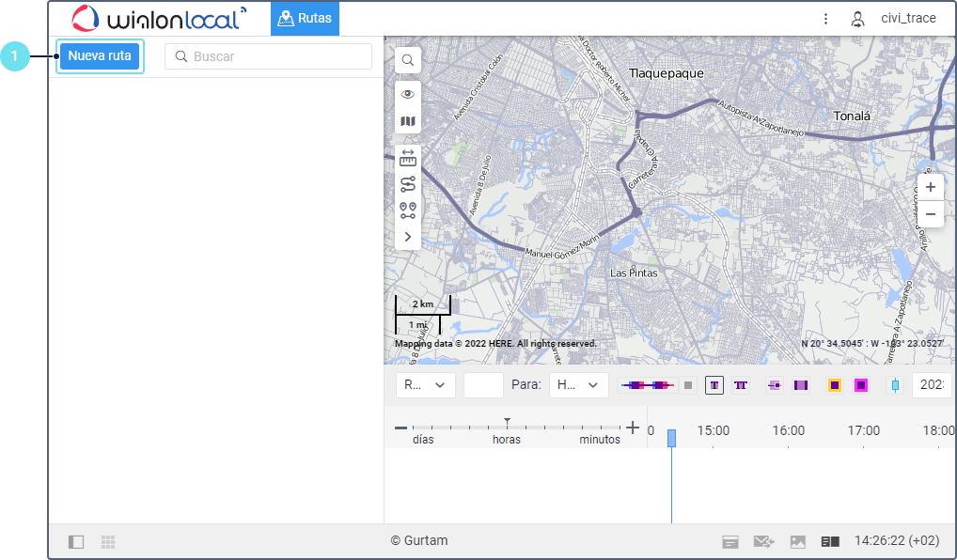Select the yellow-bordered purple square
This screenshot has height=560, width=957.
pos(835,385)
